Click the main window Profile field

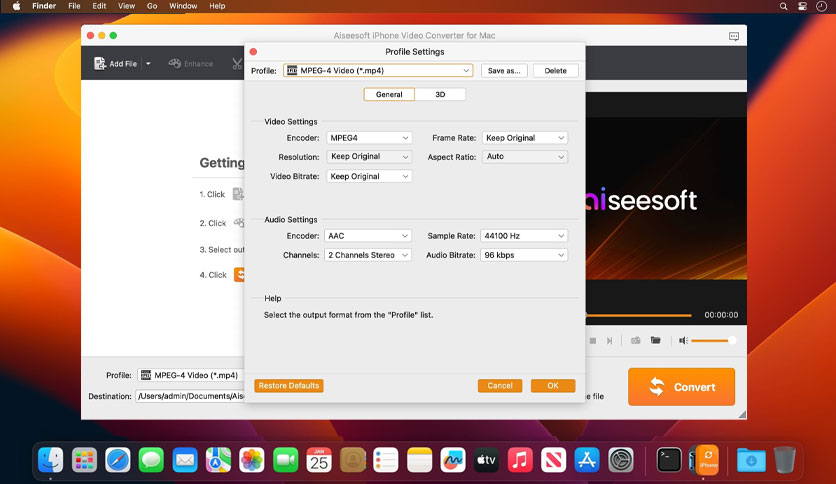click(191, 375)
